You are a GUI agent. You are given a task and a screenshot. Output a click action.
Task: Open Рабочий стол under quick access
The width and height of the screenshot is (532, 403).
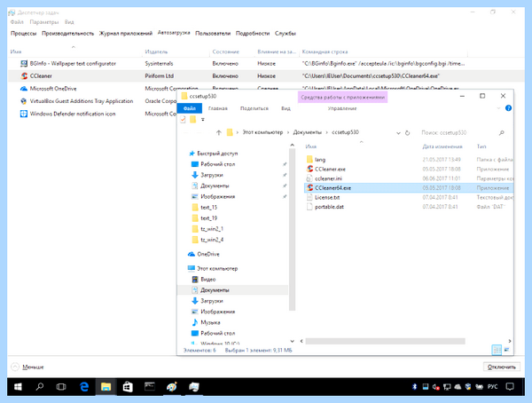point(217,164)
